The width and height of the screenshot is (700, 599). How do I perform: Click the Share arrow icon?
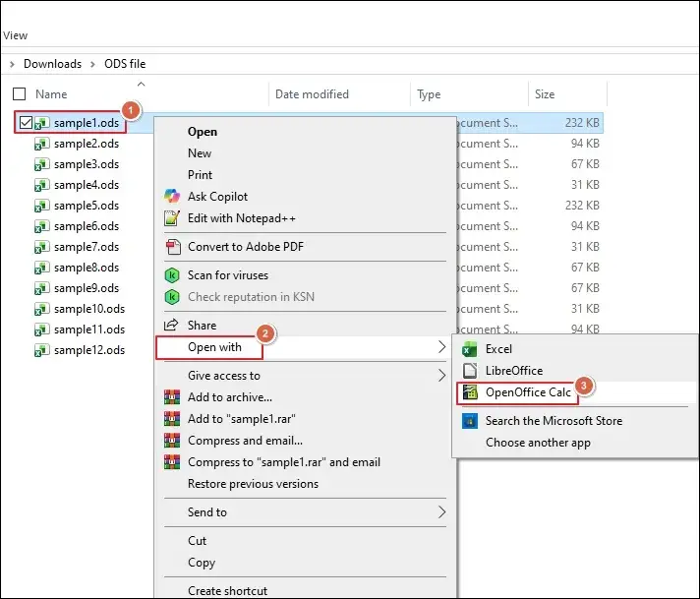(x=171, y=325)
